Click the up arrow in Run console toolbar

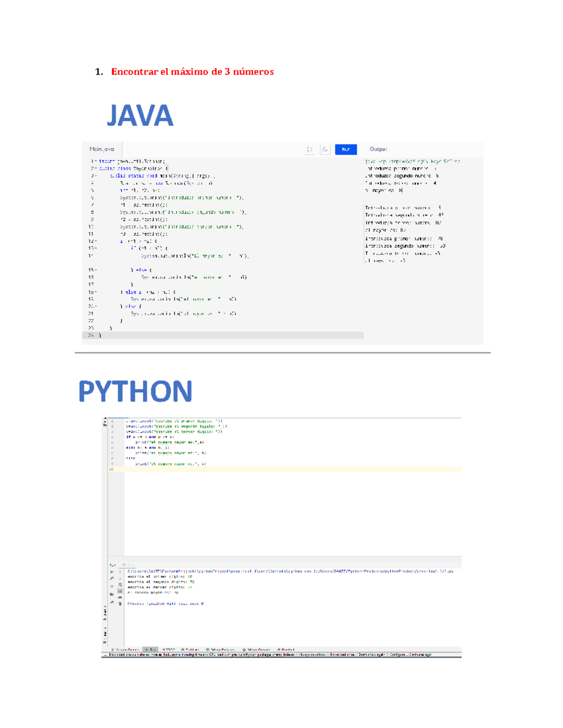[x=120, y=572]
